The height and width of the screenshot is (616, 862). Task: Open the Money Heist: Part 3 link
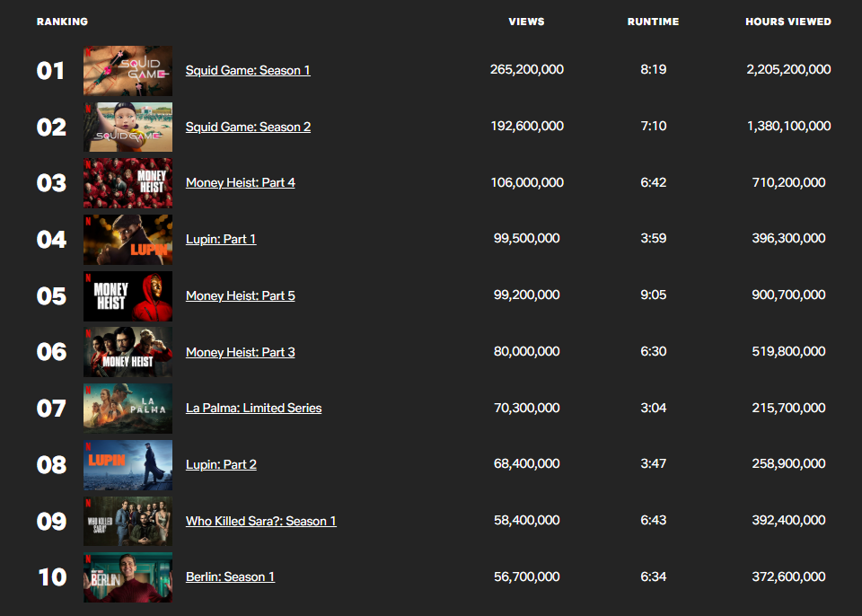click(240, 352)
